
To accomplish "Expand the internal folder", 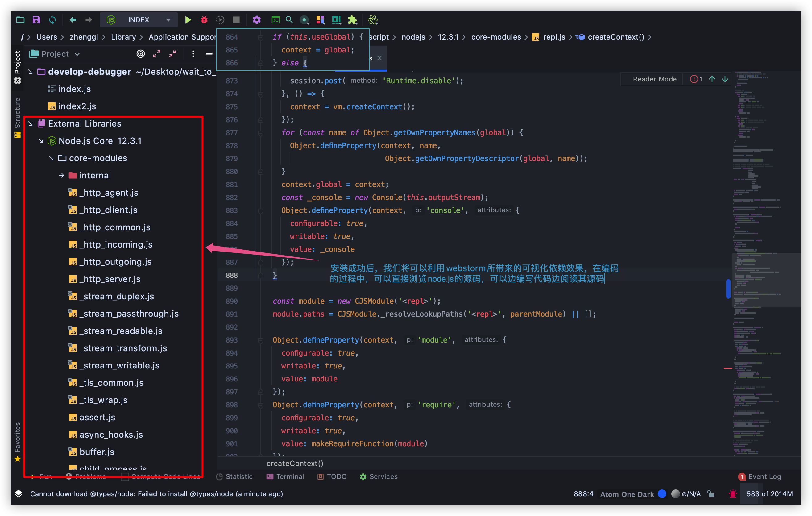I will point(62,175).
